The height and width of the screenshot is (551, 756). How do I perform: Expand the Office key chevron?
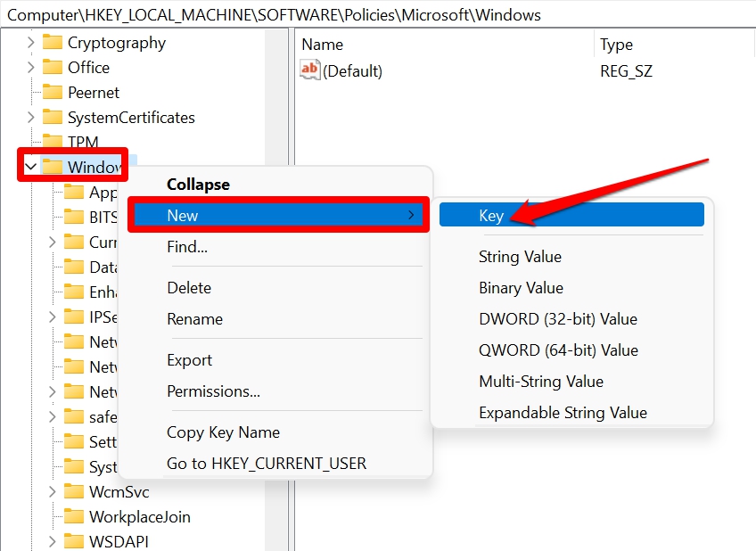(x=32, y=68)
